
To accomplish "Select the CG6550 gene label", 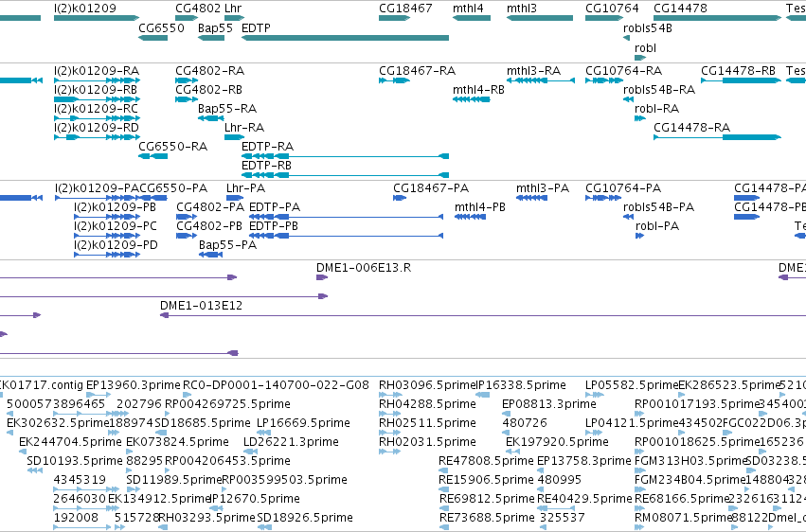I will pos(161,27).
